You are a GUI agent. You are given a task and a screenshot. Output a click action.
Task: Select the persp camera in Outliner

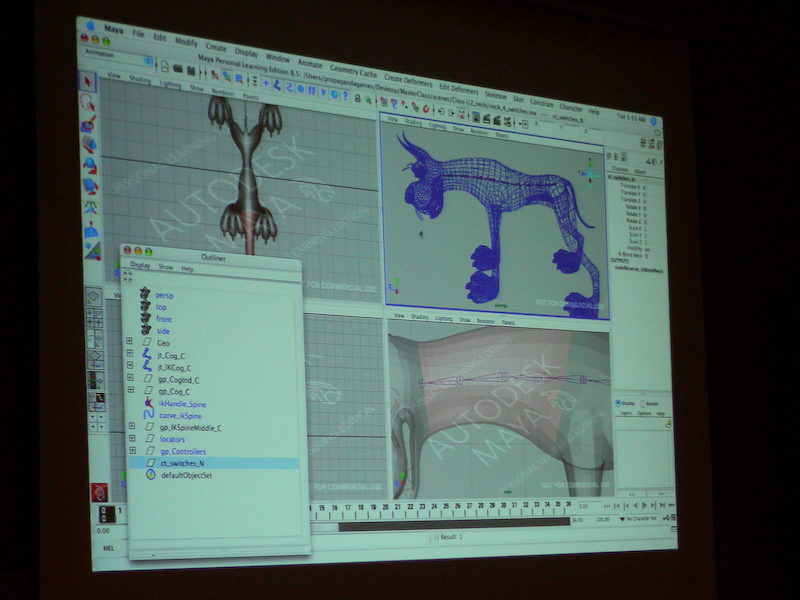pos(164,295)
